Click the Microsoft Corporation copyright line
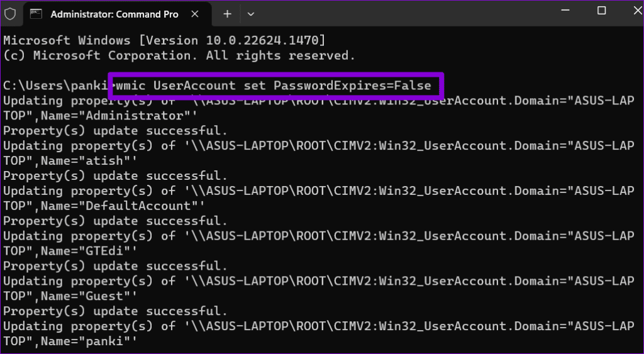 tap(179, 55)
